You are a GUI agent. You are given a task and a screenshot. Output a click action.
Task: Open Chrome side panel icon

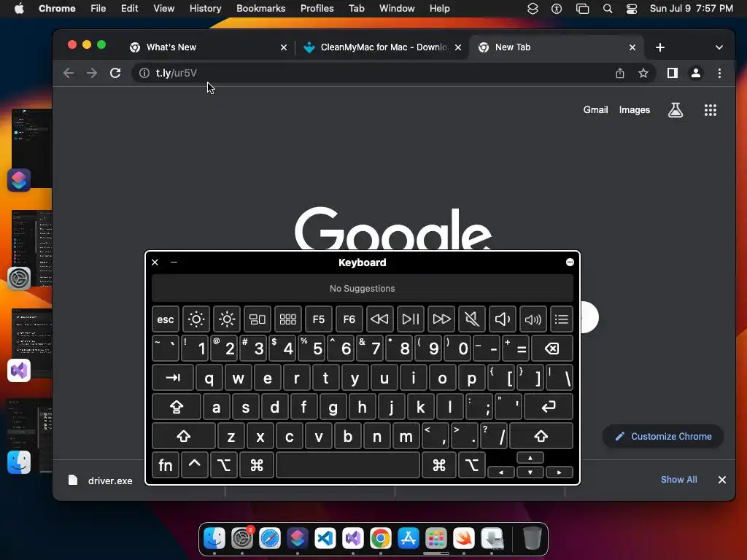pyautogui.click(x=672, y=73)
